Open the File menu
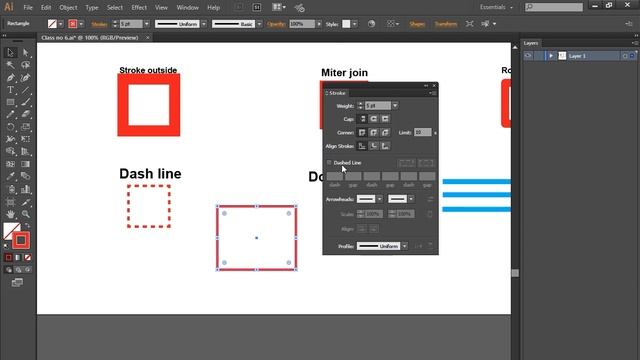 pyautogui.click(x=28, y=7)
